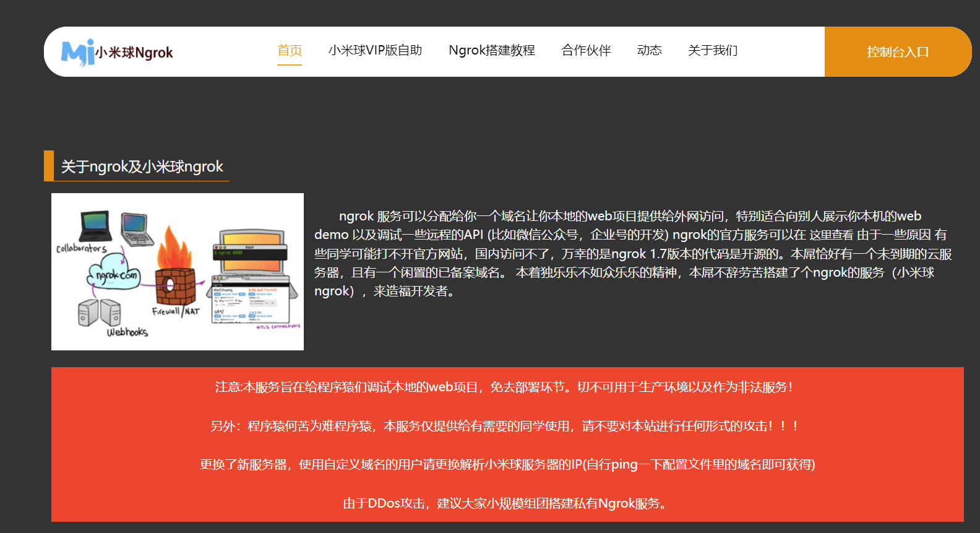
Task: Open 关于我们 navigation item
Action: coord(713,50)
